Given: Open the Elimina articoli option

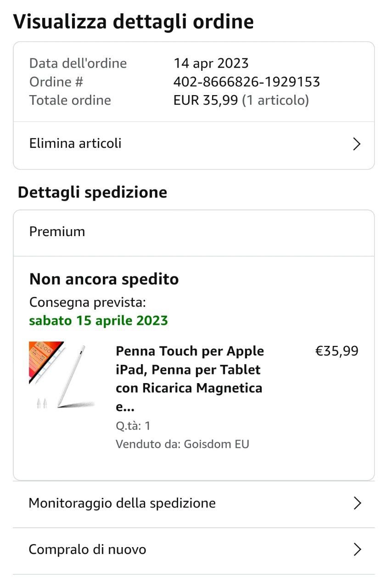Looking at the screenshot, I should pyautogui.click(x=76, y=143).
